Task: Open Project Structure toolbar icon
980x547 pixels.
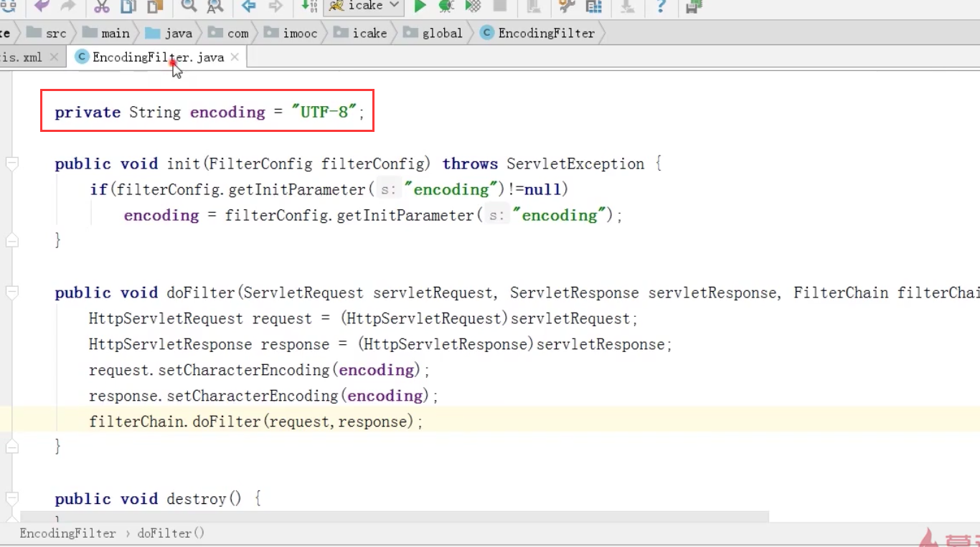Action: 593,6
